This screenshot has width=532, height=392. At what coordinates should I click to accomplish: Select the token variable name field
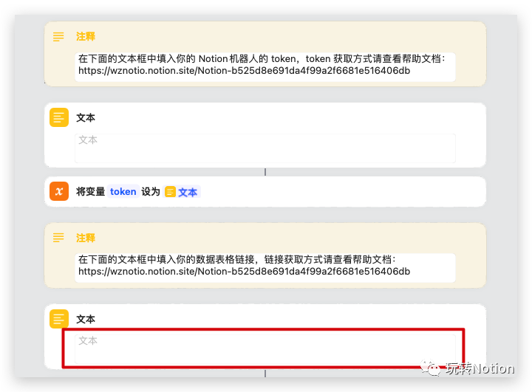[x=123, y=191]
